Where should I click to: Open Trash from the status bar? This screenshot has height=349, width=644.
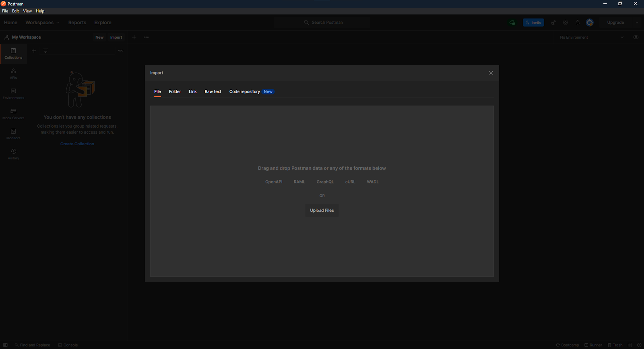(615, 345)
